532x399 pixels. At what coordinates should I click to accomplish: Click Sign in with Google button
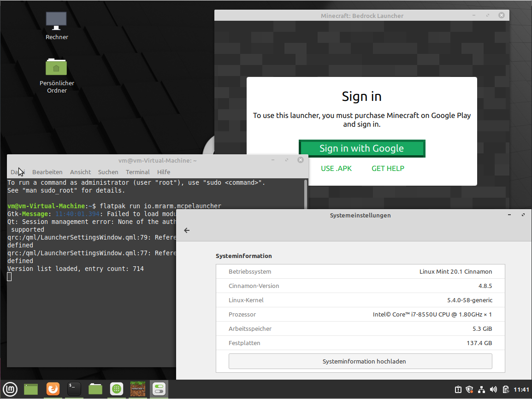coord(362,148)
